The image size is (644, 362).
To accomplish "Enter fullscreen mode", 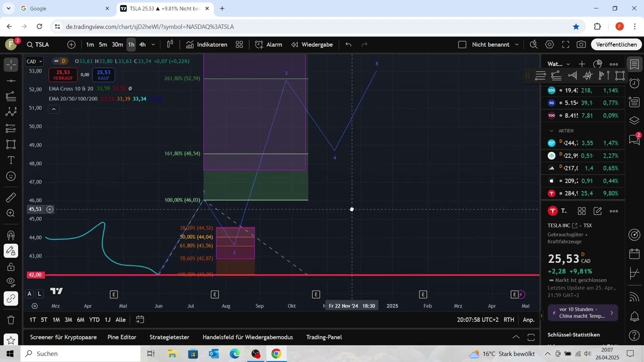I will [566, 45].
